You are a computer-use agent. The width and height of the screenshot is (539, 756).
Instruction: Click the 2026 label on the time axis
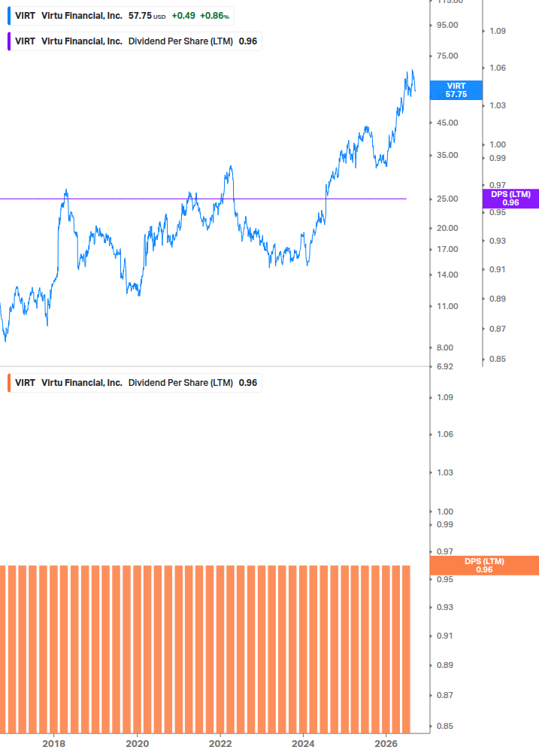[x=386, y=743]
